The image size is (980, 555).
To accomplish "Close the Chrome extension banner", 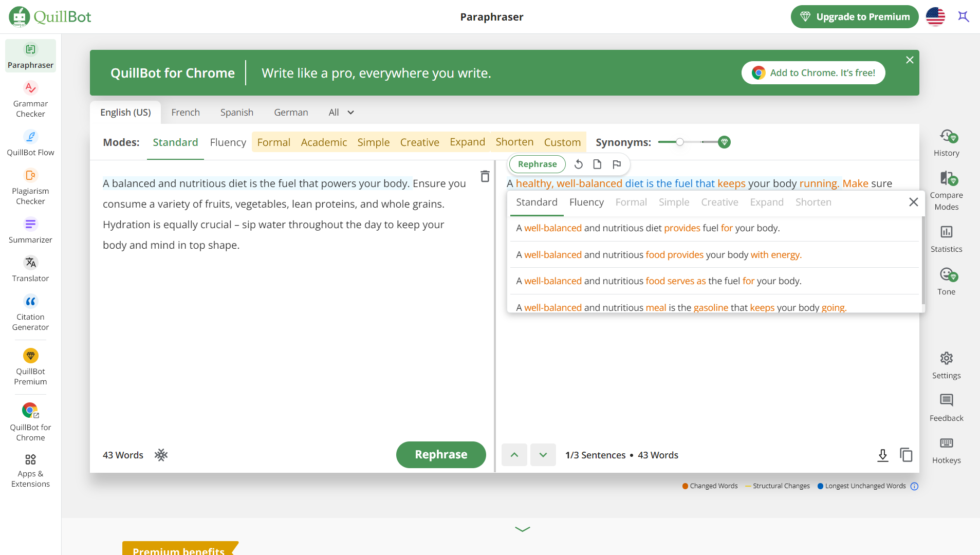I will tap(910, 60).
